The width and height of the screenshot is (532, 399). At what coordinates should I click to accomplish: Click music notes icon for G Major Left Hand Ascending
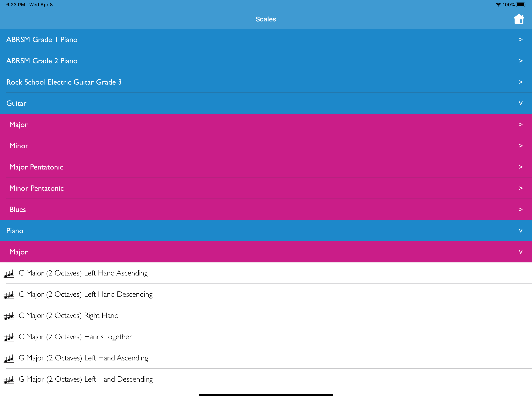pyautogui.click(x=9, y=358)
